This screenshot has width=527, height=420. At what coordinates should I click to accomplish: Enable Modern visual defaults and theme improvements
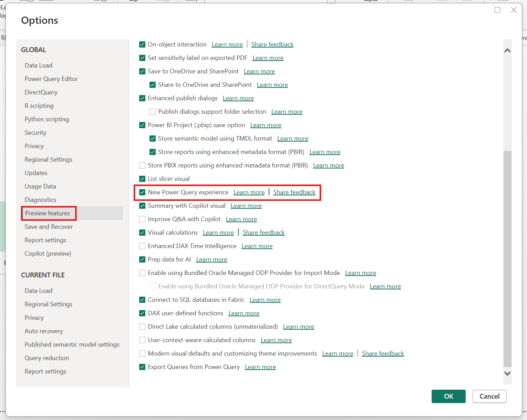tap(142, 354)
